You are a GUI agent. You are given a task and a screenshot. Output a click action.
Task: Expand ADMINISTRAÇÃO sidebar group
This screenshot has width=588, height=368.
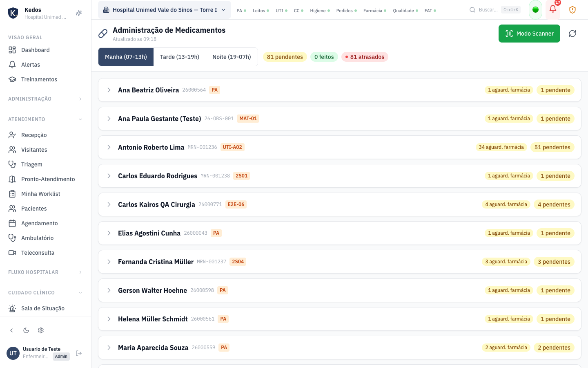pos(45,99)
